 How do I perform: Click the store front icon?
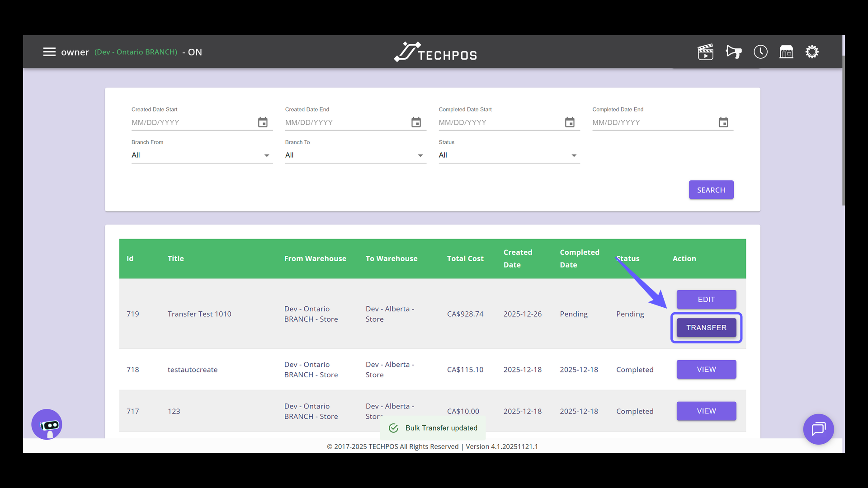(x=786, y=52)
